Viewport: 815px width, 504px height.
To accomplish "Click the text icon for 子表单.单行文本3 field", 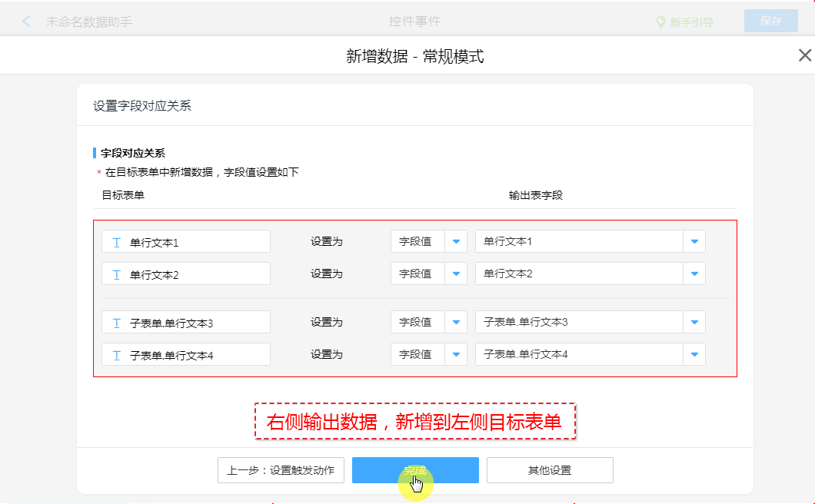I will [117, 323].
